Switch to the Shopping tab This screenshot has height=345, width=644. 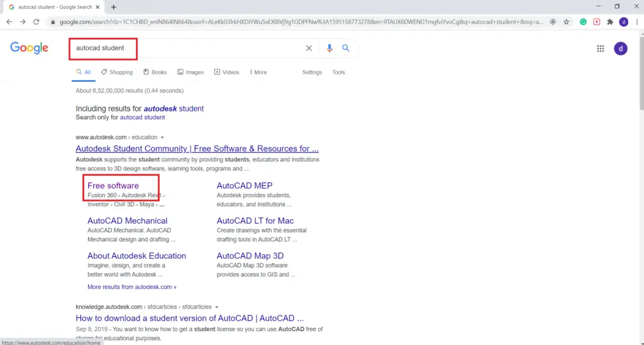[117, 72]
